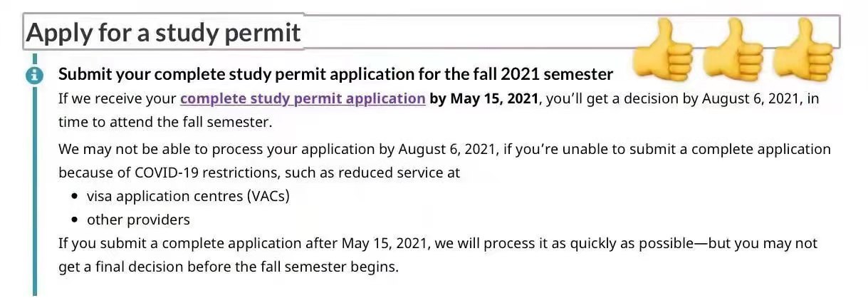Click the time to attend the fall semester line
Viewport: 868px width, 308px height.
pos(165,122)
